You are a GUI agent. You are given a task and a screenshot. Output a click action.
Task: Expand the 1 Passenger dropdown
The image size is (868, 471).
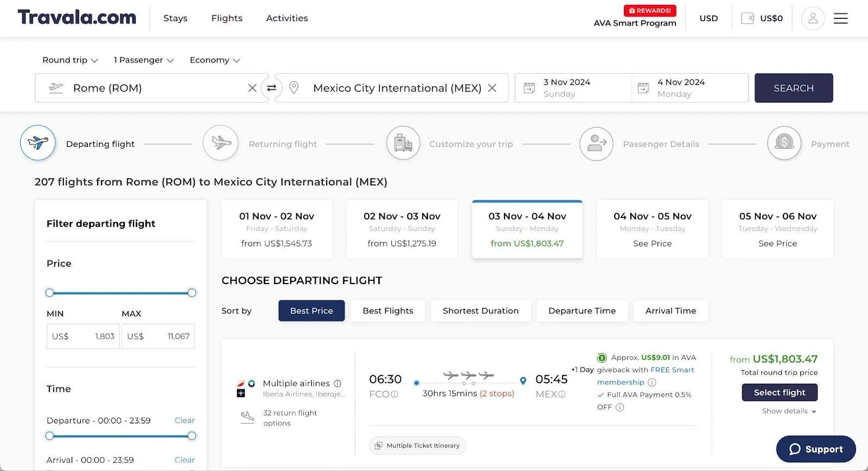pos(143,60)
